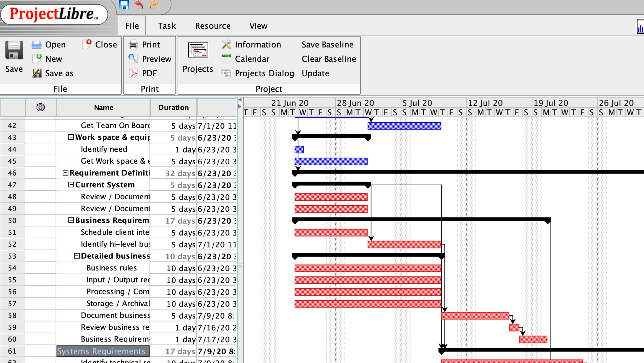Click the large Save floppy disk icon
Screen dimensions: 644x363
tap(14, 51)
